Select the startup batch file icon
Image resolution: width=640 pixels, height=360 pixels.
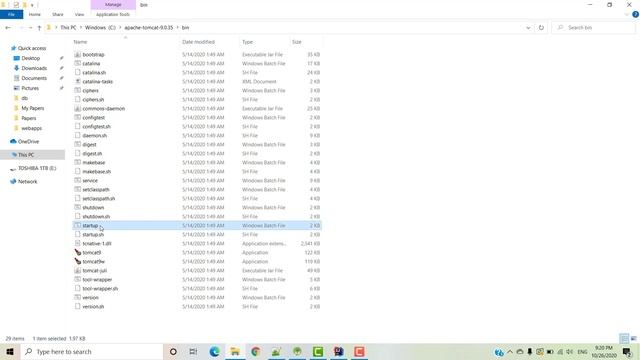tap(78, 225)
